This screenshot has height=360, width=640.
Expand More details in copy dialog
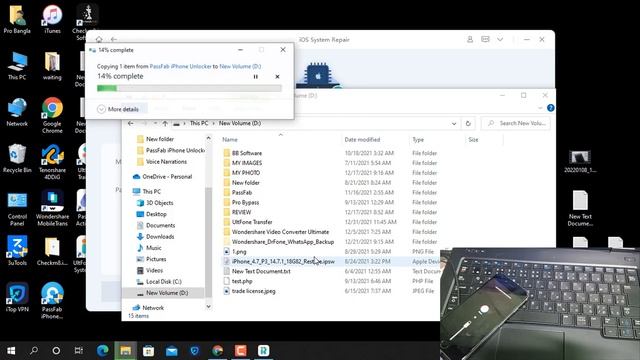pyautogui.click(x=118, y=109)
